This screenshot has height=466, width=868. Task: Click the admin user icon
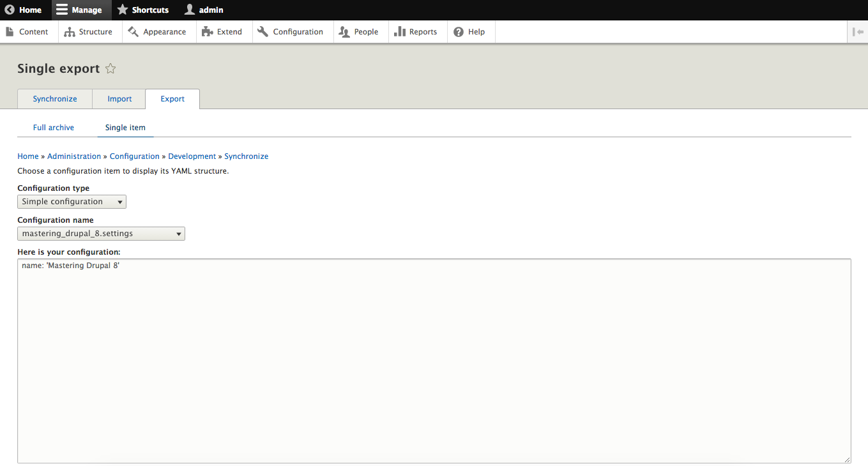[x=190, y=10]
